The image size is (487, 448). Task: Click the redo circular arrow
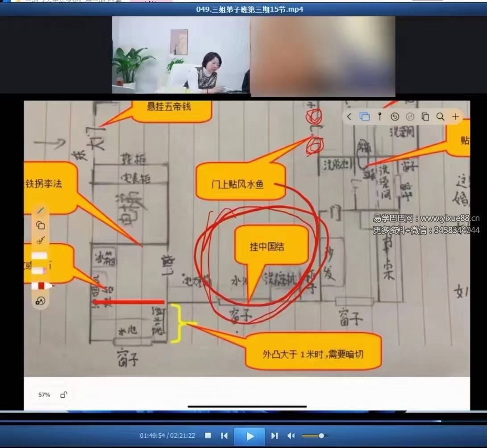coord(410,117)
